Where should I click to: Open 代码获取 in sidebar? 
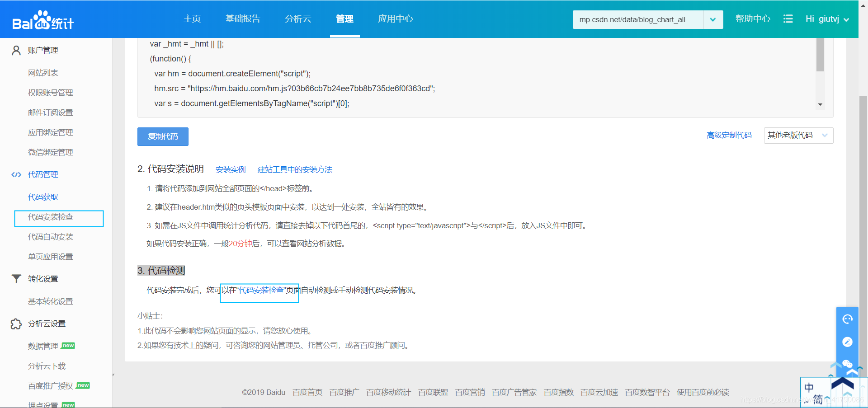[x=43, y=197]
